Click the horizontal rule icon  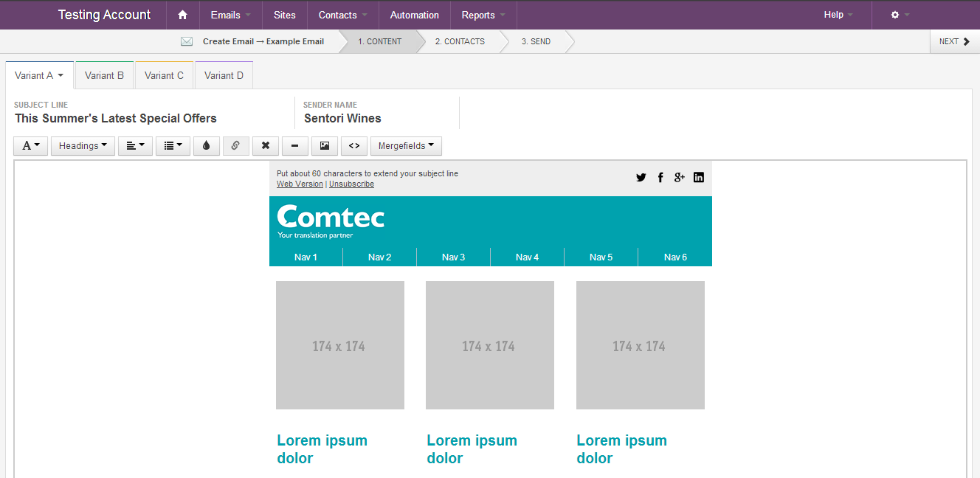pyautogui.click(x=294, y=146)
